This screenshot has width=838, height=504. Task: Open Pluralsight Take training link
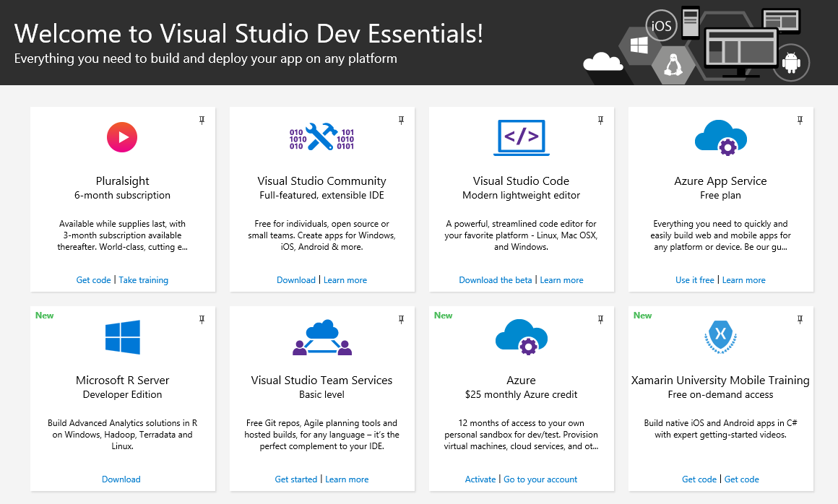tap(143, 279)
